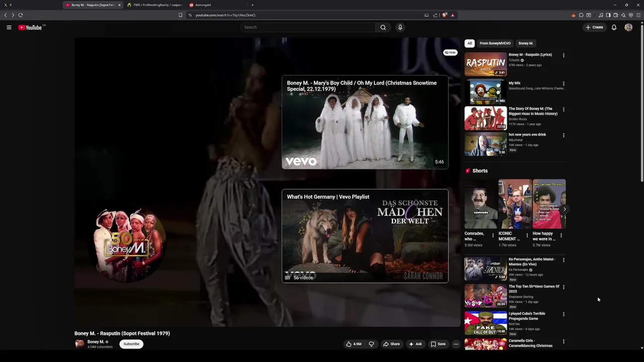
Task: Click the share icon in address bar
Action: click(435, 15)
